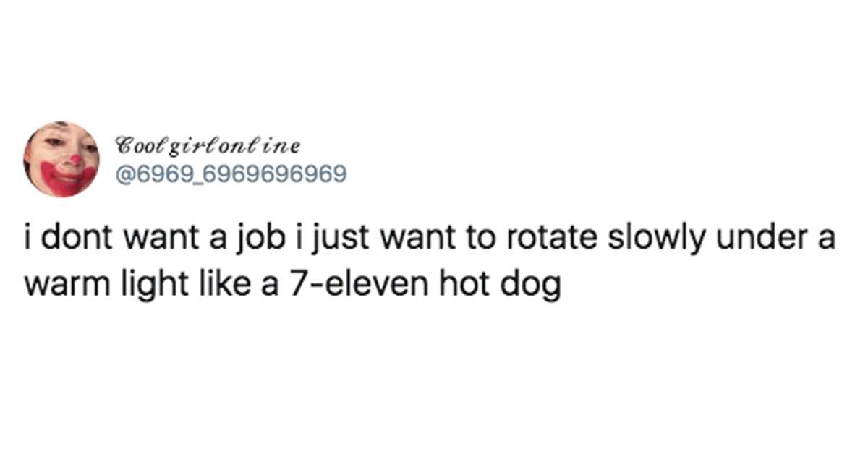Click the red painted smile on avatar
The width and height of the screenshot is (868, 454).
point(61,178)
